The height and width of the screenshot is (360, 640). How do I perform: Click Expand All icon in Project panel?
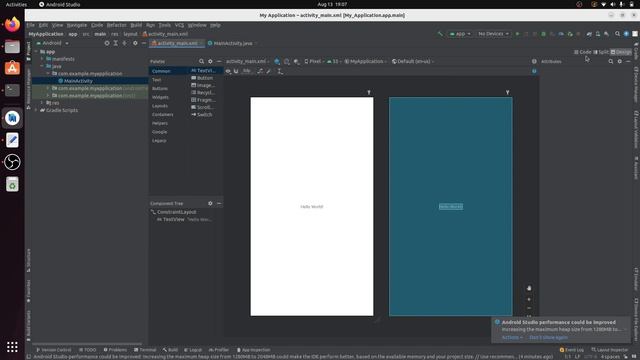116,43
